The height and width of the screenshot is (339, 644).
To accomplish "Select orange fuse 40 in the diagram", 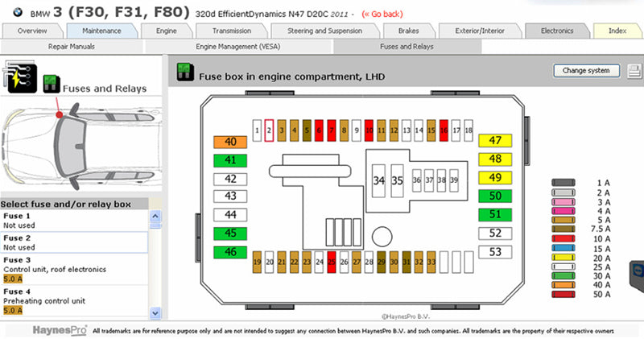I will coord(230,142).
